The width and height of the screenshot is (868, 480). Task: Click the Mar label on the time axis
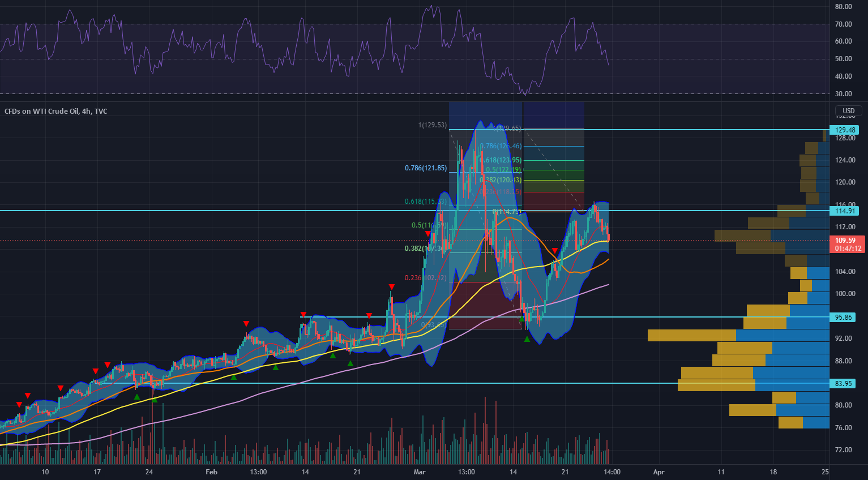(420, 472)
